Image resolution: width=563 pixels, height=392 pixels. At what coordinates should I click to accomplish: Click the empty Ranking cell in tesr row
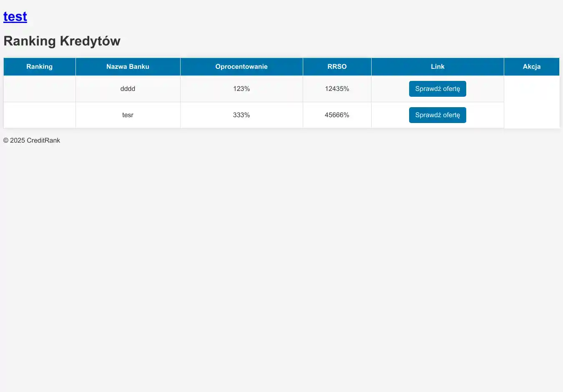pyautogui.click(x=40, y=115)
